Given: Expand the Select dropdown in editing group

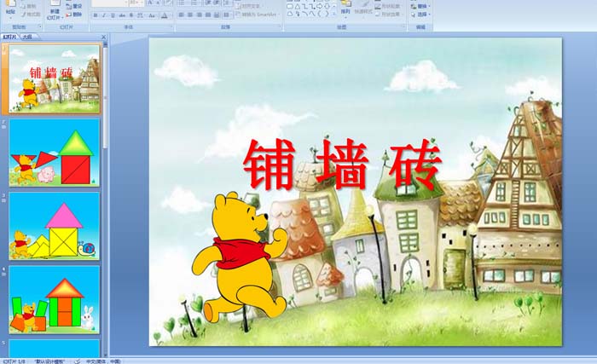Looking at the screenshot, I should click(421, 14).
